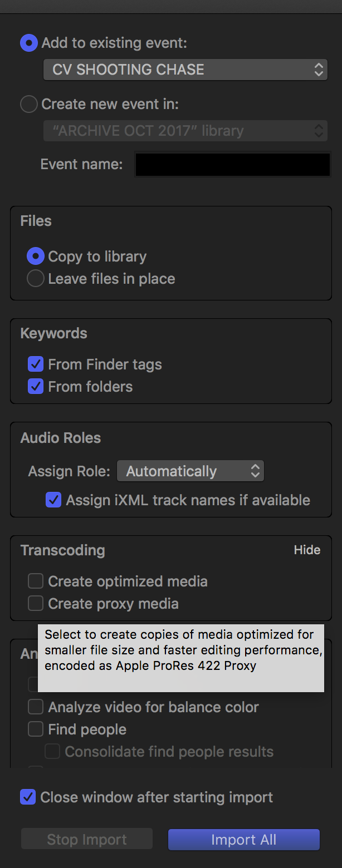Uncheck Close window after starting import
Viewport: 342px width, 868px height.
[x=28, y=797]
